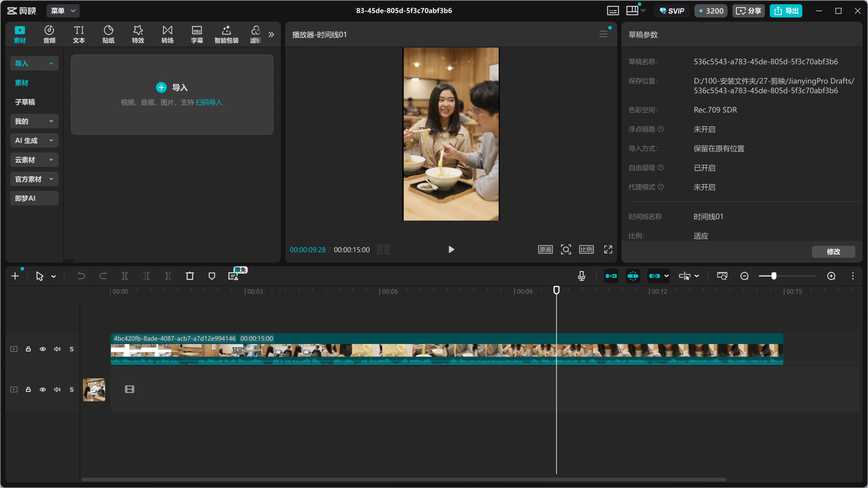Switch to the 音频 tab

click(49, 34)
